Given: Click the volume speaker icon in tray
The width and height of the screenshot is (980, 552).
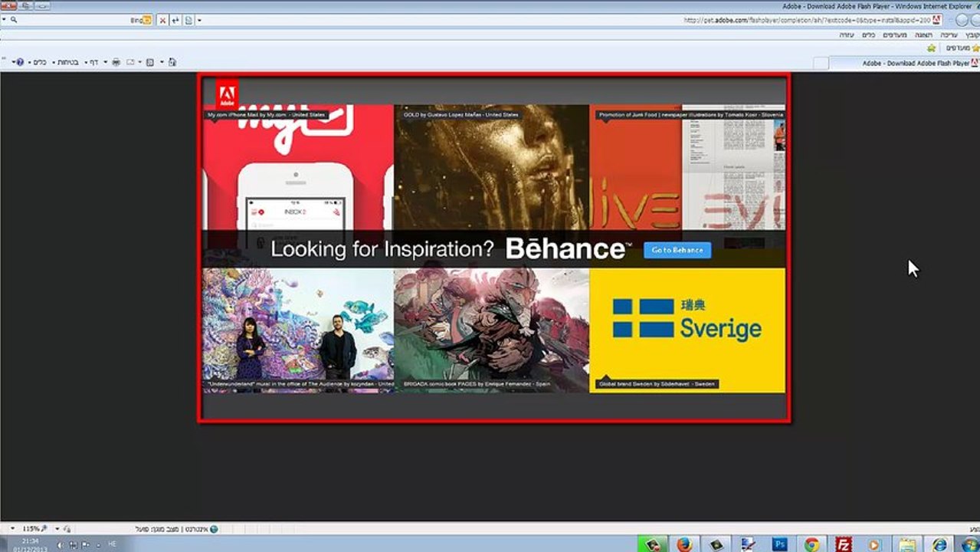Looking at the screenshot, I should (x=61, y=545).
